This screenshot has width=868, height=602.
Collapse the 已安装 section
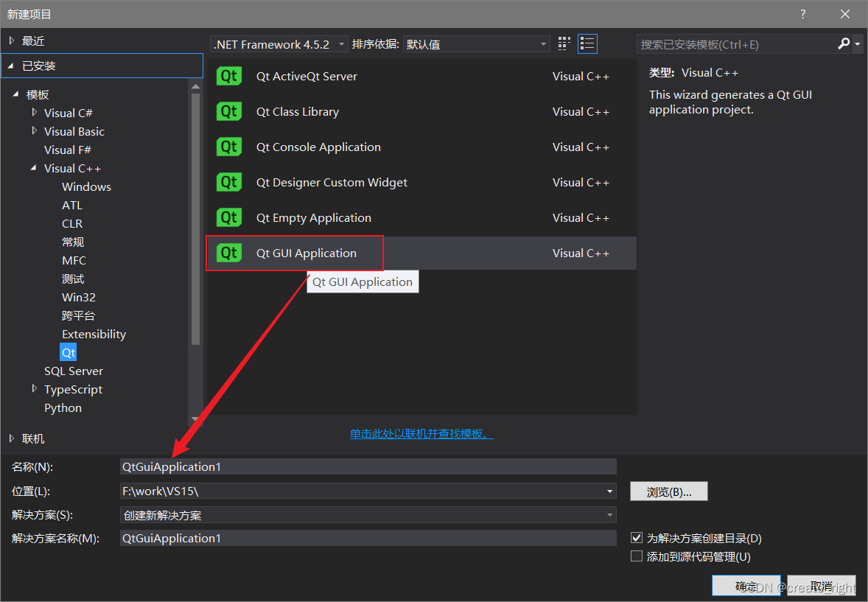point(10,66)
